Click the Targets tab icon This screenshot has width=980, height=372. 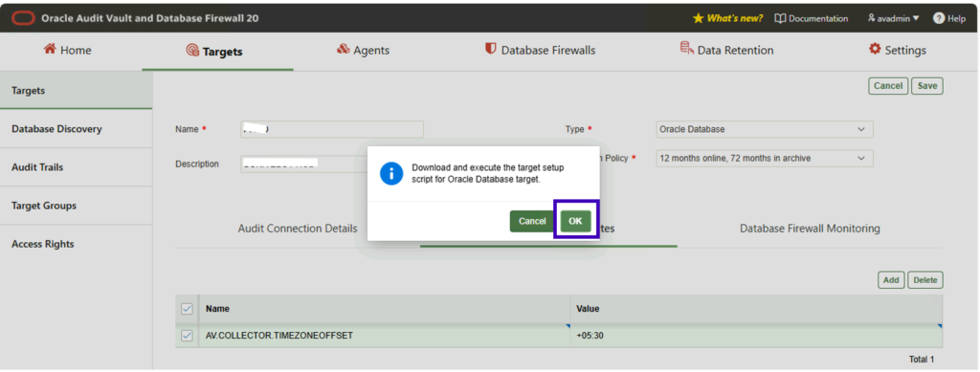point(192,51)
